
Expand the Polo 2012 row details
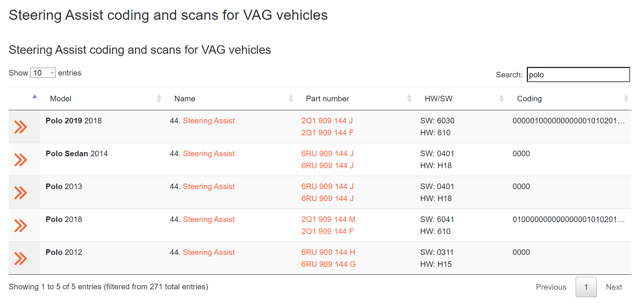click(x=21, y=259)
